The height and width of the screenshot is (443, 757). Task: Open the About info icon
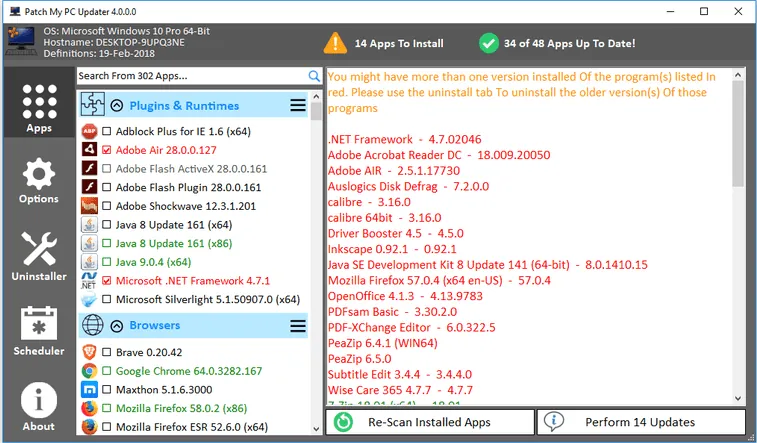click(x=39, y=400)
